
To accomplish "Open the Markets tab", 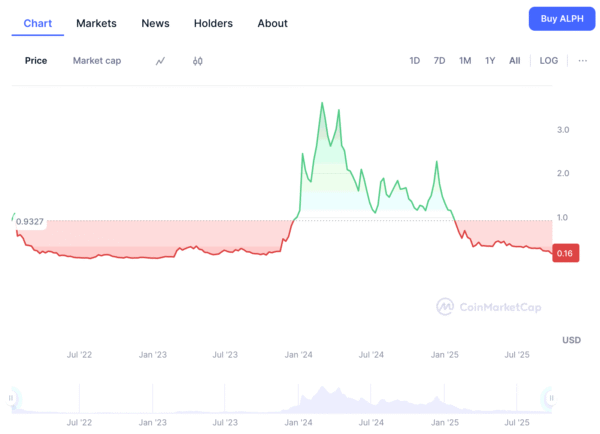I will 96,23.
